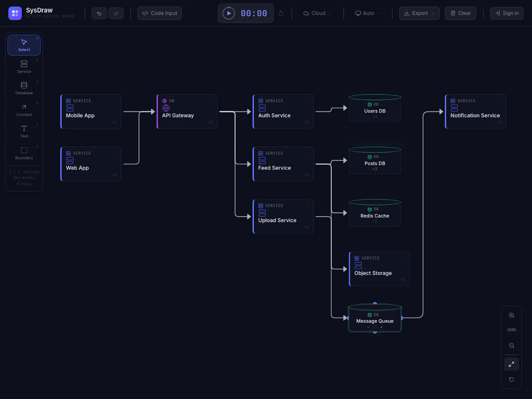Click the Users DB database icon
Viewport: 532px width, 399px height.
(x=369, y=104)
